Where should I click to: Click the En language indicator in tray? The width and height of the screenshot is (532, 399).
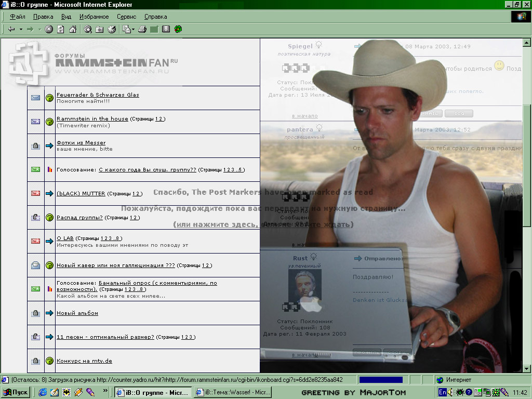(x=442, y=392)
